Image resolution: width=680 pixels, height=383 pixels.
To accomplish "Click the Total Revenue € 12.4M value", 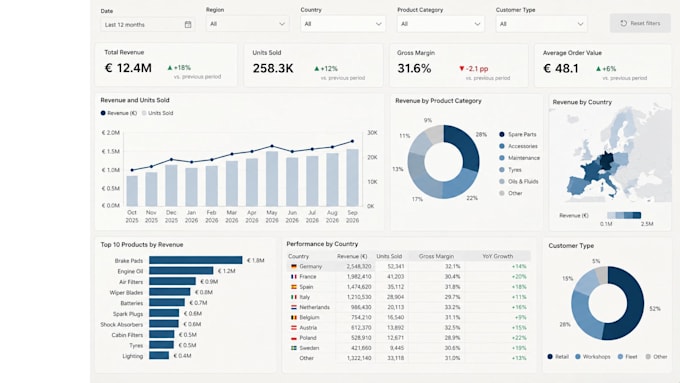I will 128,68.
